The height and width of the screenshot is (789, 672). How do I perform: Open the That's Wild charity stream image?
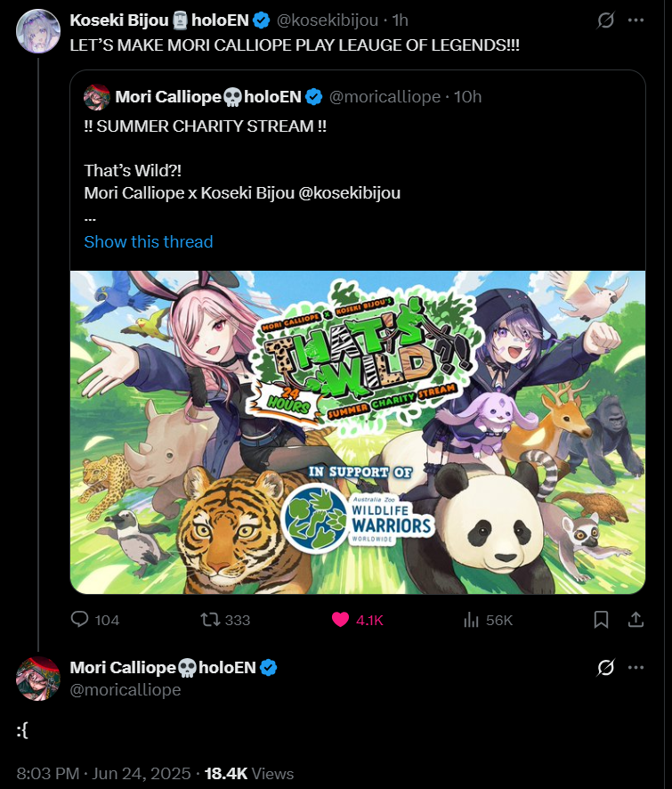pos(358,432)
